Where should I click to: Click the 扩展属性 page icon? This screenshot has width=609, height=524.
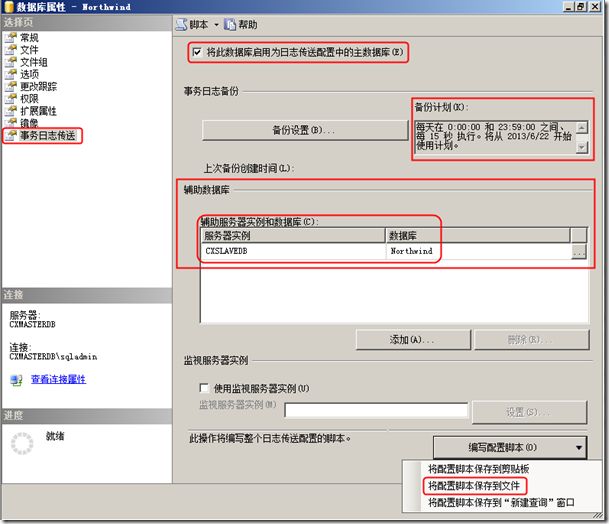[11, 111]
